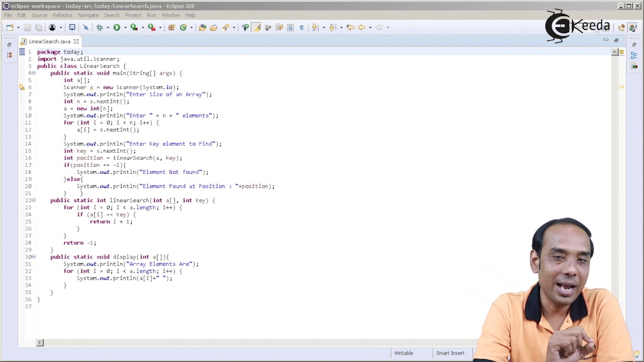
Task: Click vertical scrollbar up arrow
Action: [x=615, y=52]
